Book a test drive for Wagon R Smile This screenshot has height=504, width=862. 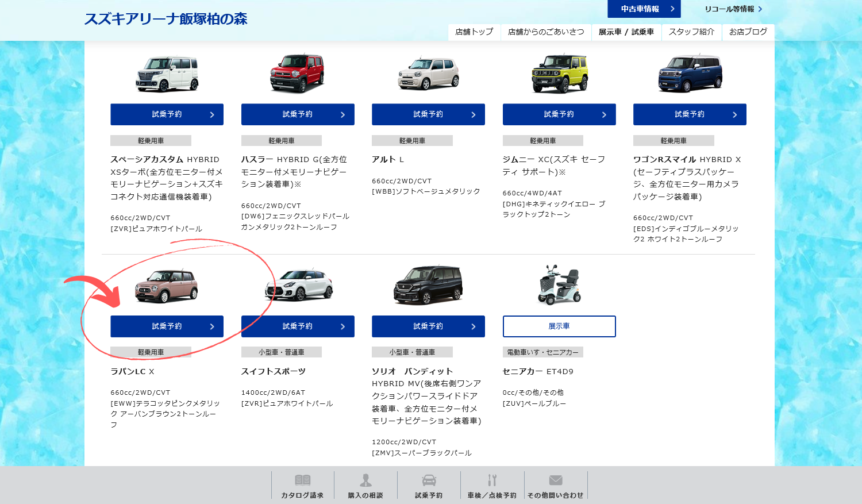690,114
